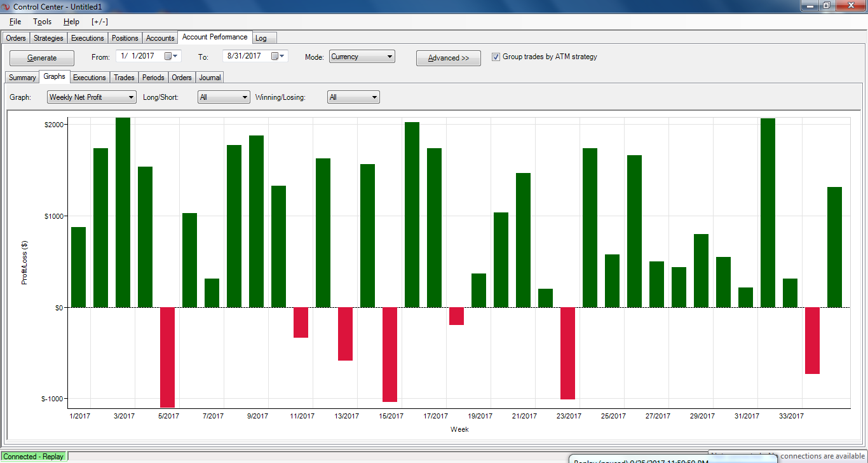Click the Generate button

point(42,58)
